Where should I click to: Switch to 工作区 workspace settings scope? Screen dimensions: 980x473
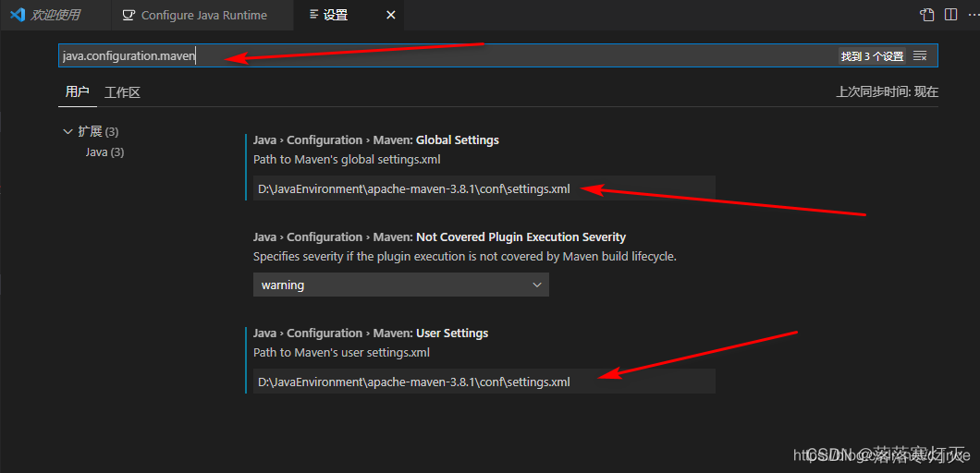(122, 92)
